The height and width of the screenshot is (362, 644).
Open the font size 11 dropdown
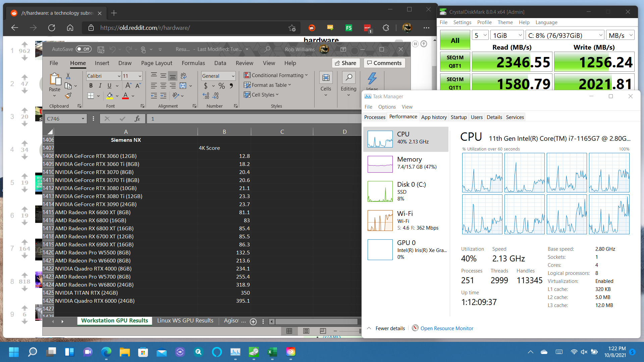point(140,76)
